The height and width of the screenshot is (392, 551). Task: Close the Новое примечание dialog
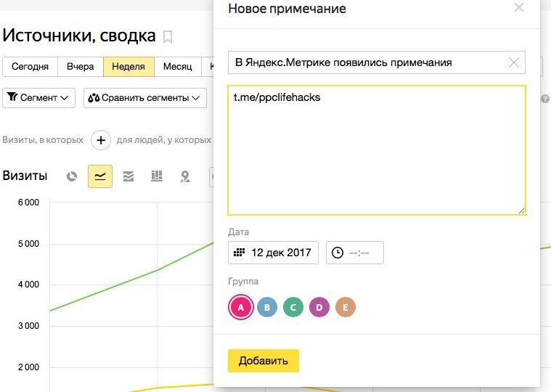pos(519,7)
